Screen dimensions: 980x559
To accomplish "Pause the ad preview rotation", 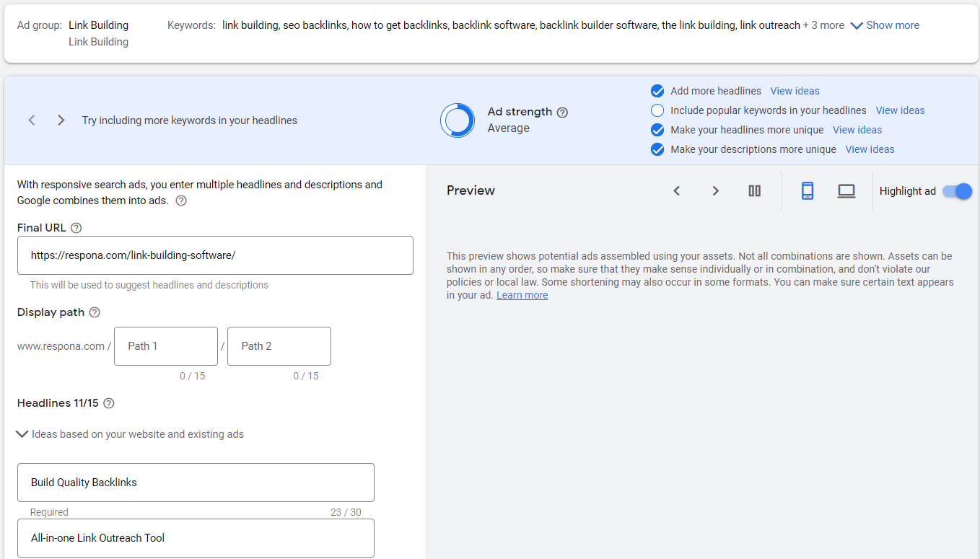I will 755,191.
